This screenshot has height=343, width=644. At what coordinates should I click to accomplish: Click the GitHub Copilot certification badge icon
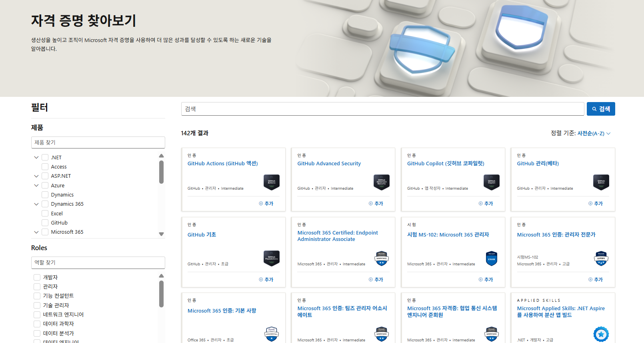pyautogui.click(x=492, y=182)
